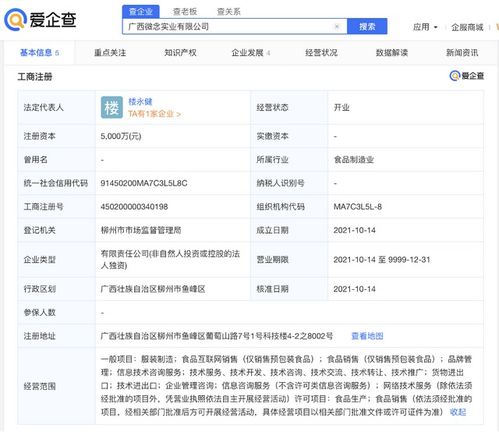Image resolution: width=499 pixels, height=432 pixels.
Task: Select the 查老板 search tab
Action: [185, 12]
